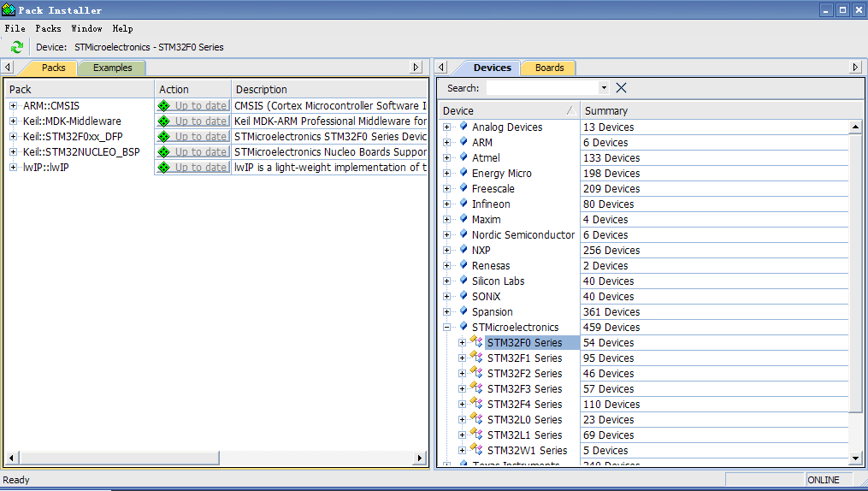Click the vendor icon beside Energy Micro

click(x=464, y=174)
